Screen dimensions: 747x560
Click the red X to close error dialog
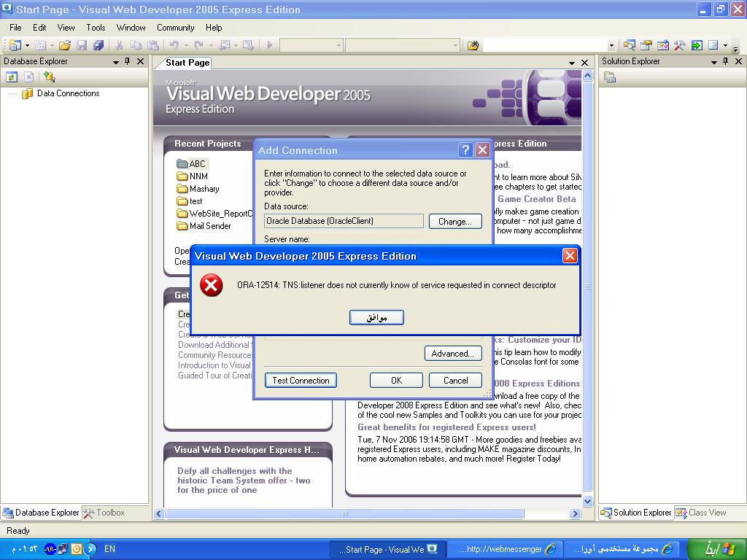(x=570, y=255)
